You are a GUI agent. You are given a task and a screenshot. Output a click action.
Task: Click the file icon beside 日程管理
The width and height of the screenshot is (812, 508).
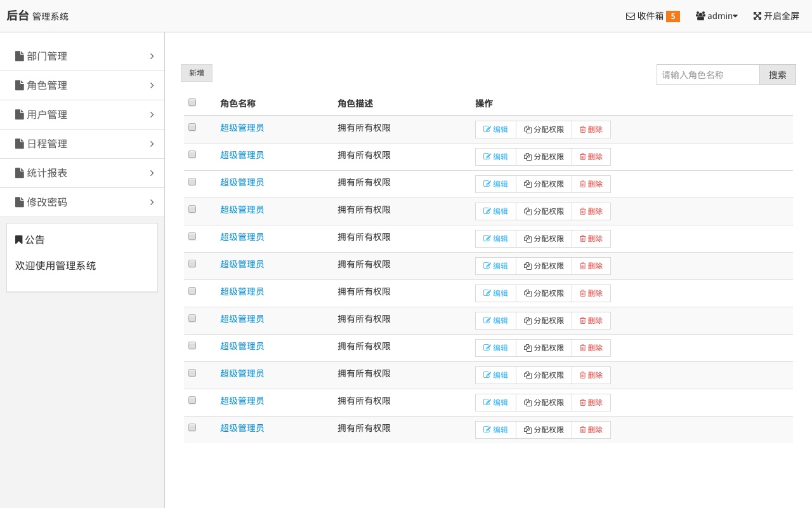click(x=20, y=144)
